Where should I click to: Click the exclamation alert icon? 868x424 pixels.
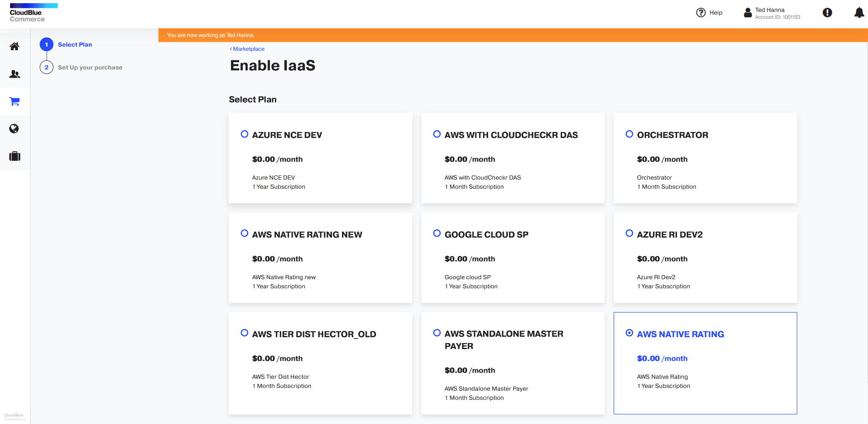click(x=827, y=13)
